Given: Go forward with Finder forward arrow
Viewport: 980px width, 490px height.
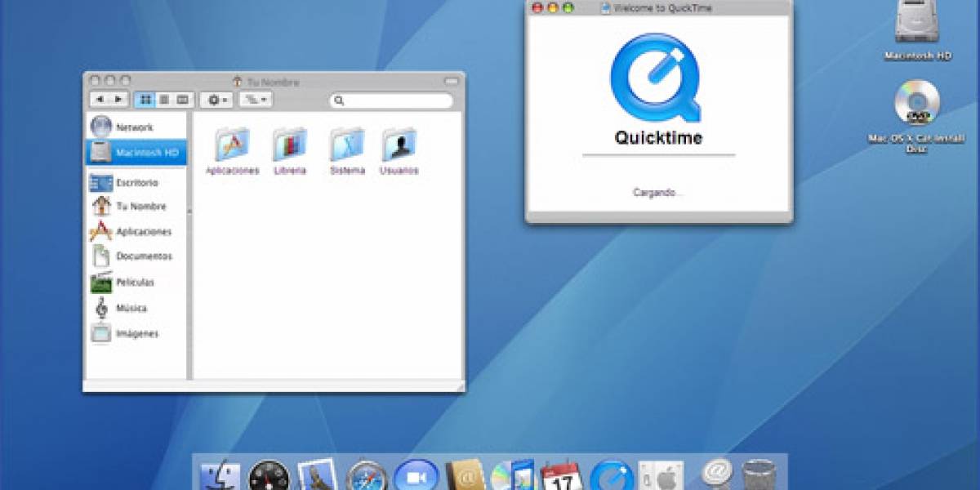Looking at the screenshot, I should click(119, 100).
